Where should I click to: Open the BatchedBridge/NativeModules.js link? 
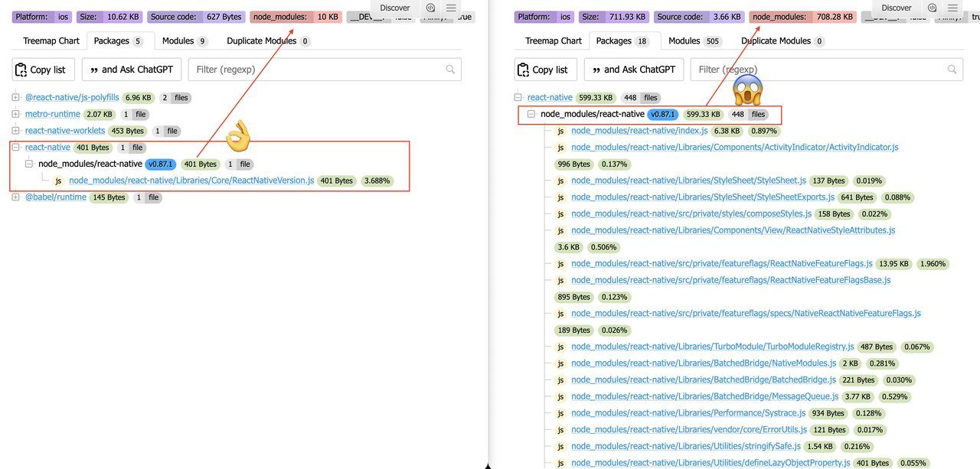(x=704, y=363)
